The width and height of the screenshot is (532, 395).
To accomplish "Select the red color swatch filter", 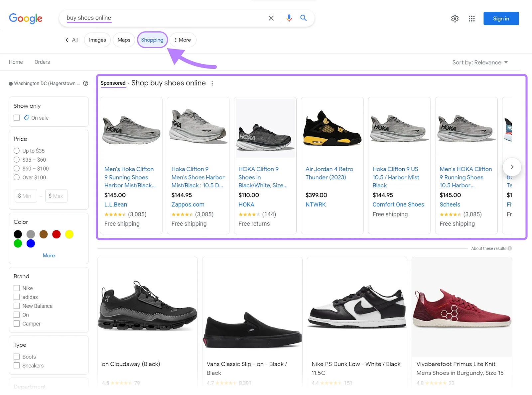I will point(56,234).
